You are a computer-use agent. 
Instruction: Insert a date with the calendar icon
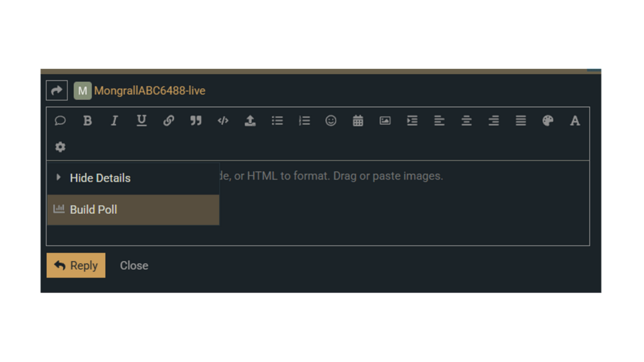358,120
